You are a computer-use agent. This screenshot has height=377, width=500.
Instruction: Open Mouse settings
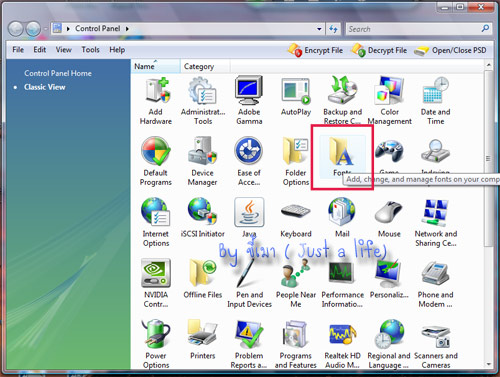coord(389,219)
